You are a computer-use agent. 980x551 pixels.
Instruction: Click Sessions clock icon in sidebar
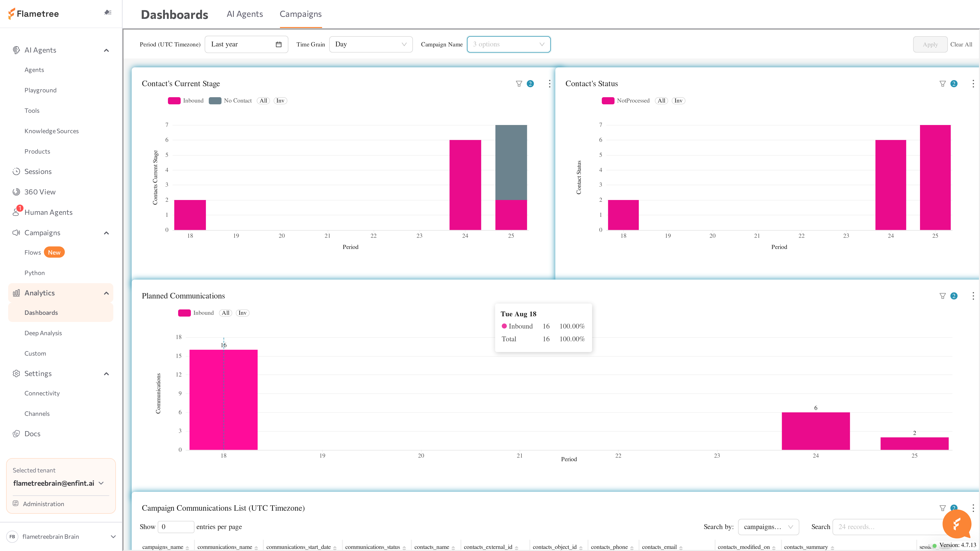tap(16, 171)
